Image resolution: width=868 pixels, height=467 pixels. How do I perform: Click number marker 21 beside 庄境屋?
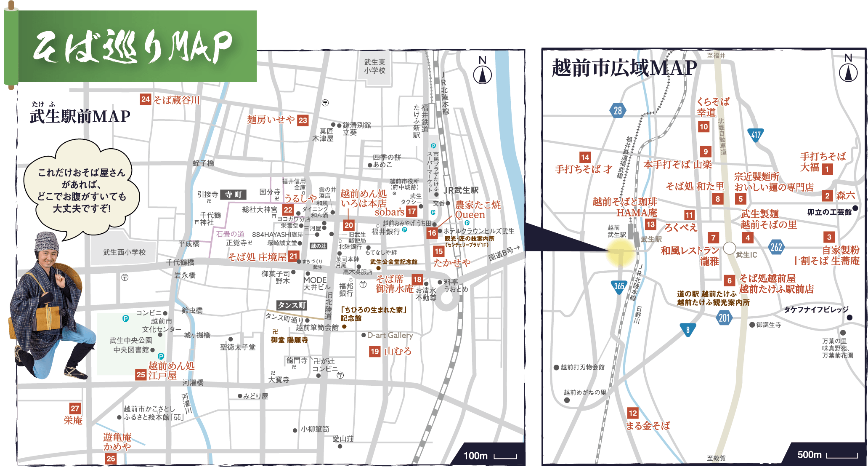click(x=294, y=256)
